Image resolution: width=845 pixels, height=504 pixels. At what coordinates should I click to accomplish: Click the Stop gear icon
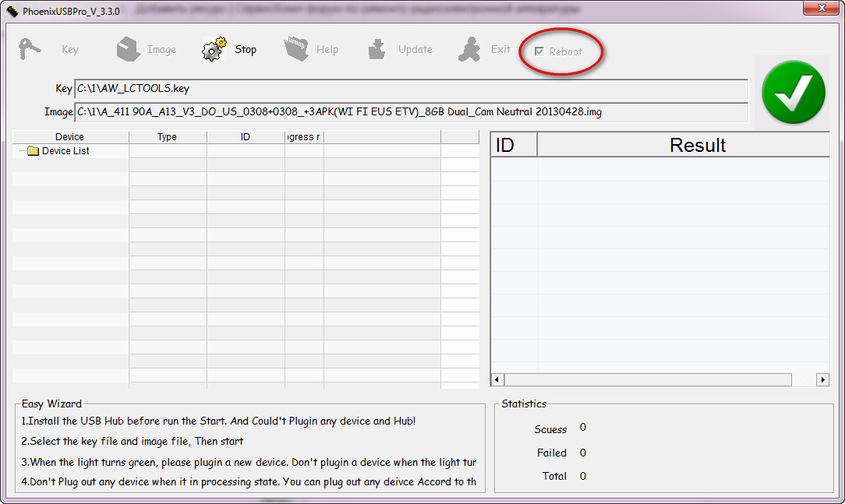(214, 49)
